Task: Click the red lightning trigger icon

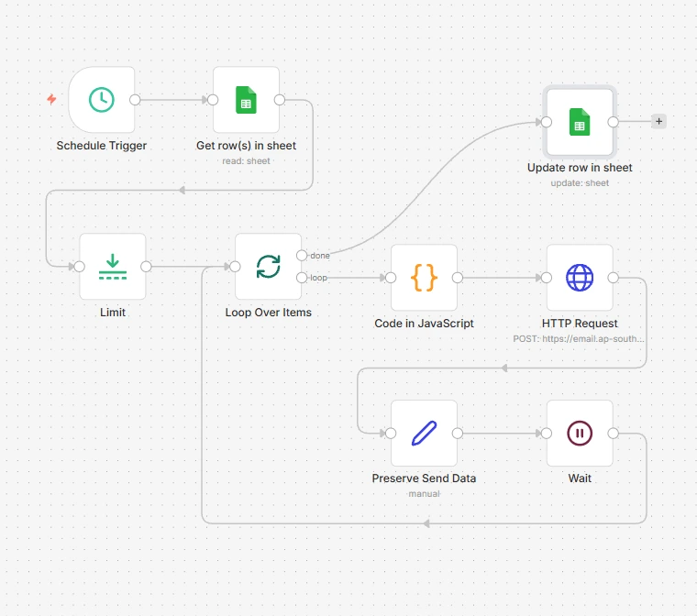Action: click(x=51, y=99)
